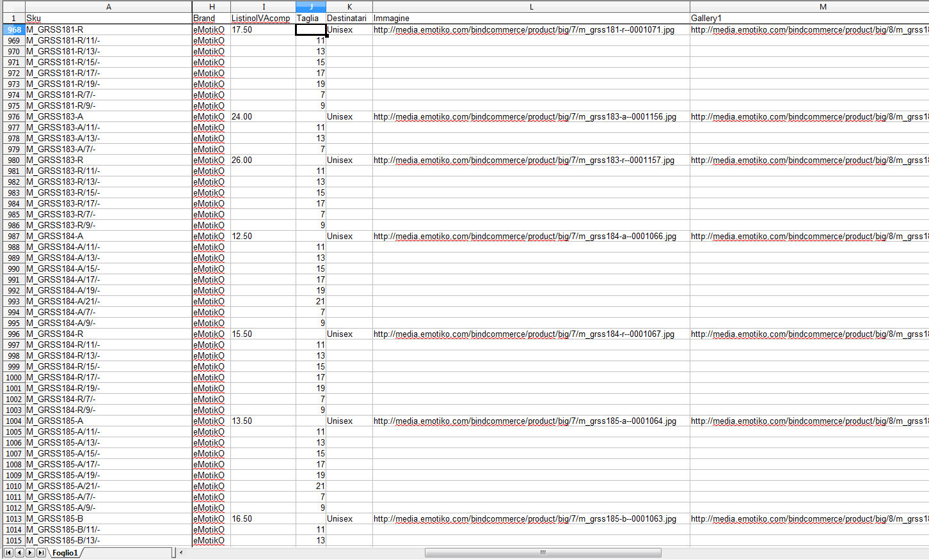Click column M header
The height and width of the screenshot is (560, 929).
822,6
